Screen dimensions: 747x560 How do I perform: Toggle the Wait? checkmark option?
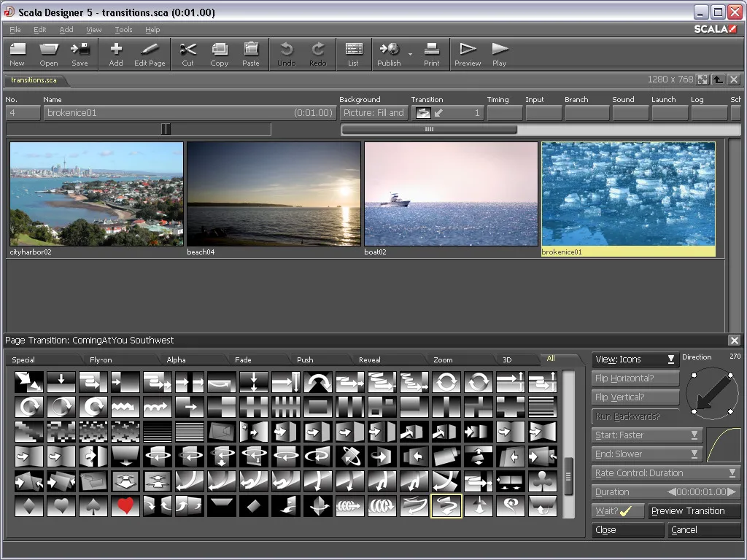[x=617, y=511]
